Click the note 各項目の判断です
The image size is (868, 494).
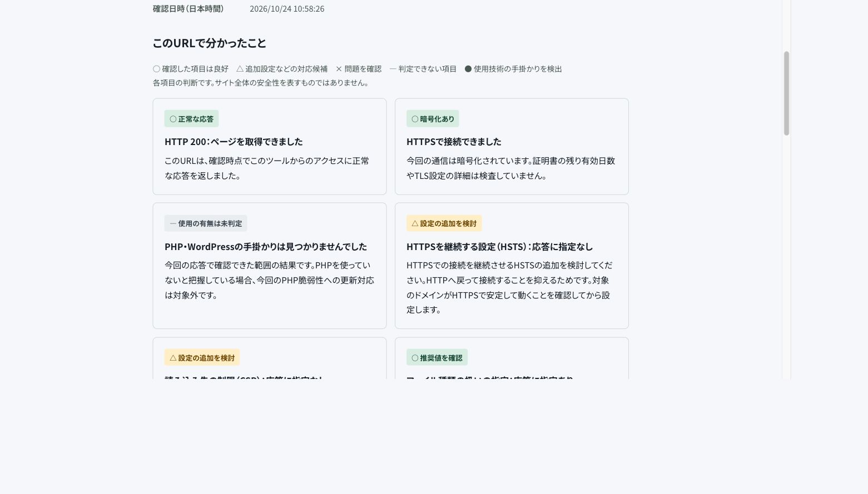click(261, 83)
